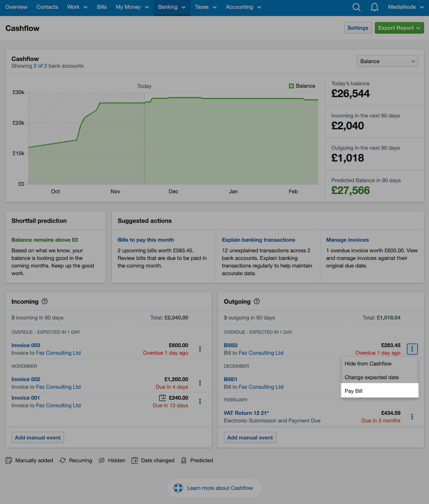Open options menu for Invoice 002
The image size is (429, 504).
click(x=200, y=383)
